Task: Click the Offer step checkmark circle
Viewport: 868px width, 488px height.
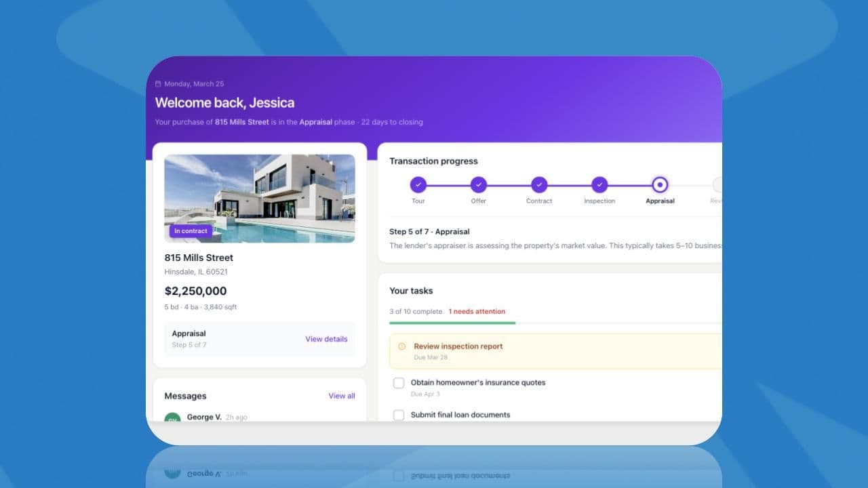Action: pos(479,184)
